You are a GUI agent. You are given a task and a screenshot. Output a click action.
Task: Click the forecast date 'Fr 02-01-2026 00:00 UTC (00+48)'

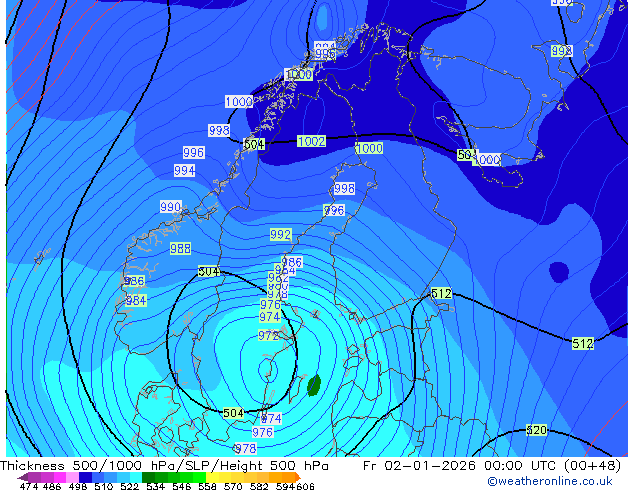(492, 466)
